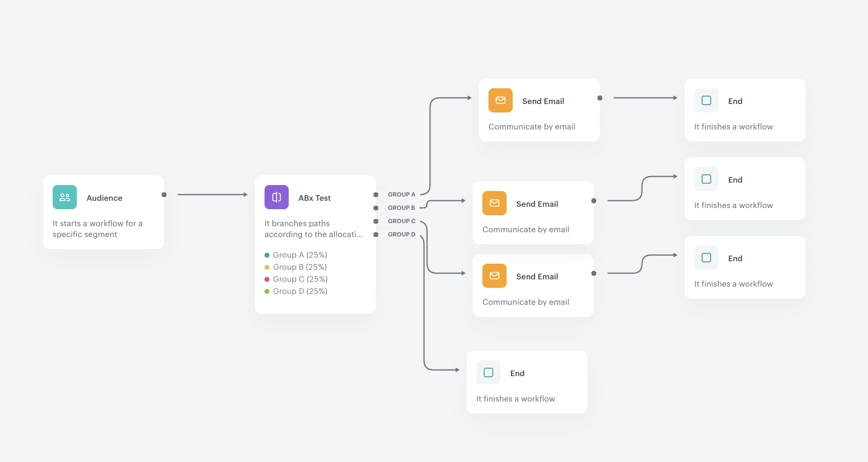Click the middle Send Email envelope icon
This screenshot has width=868, height=462.
pyautogui.click(x=495, y=203)
